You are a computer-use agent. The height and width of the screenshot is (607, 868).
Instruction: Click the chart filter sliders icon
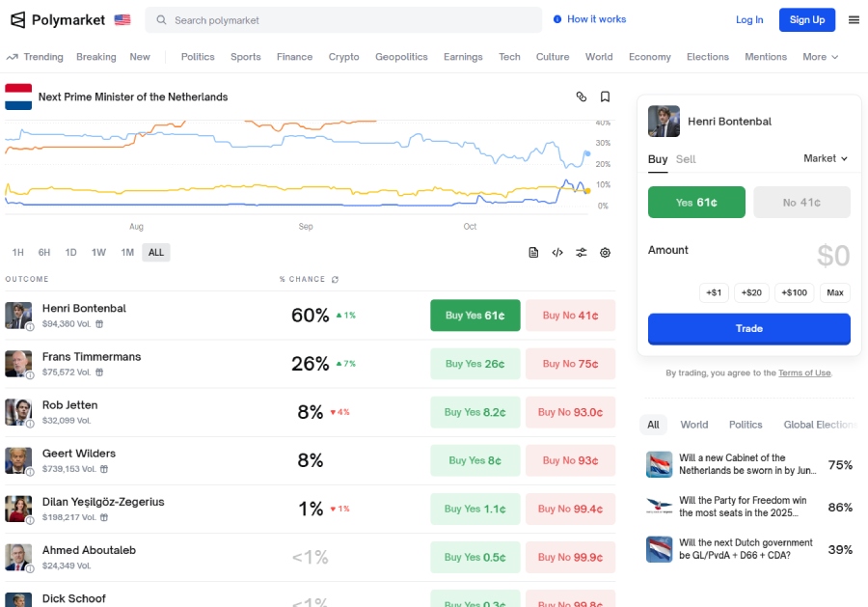(582, 253)
